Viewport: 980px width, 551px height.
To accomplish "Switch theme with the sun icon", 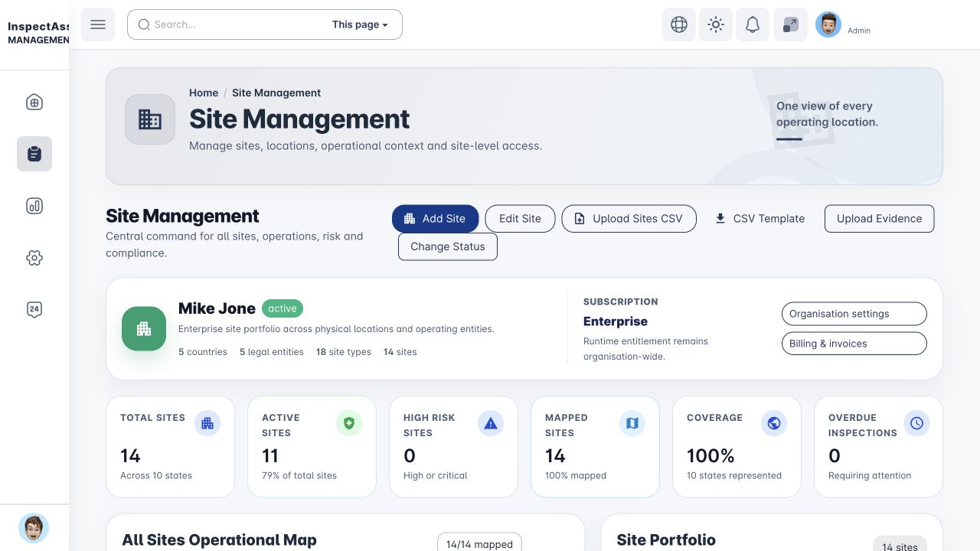I will 716,24.
